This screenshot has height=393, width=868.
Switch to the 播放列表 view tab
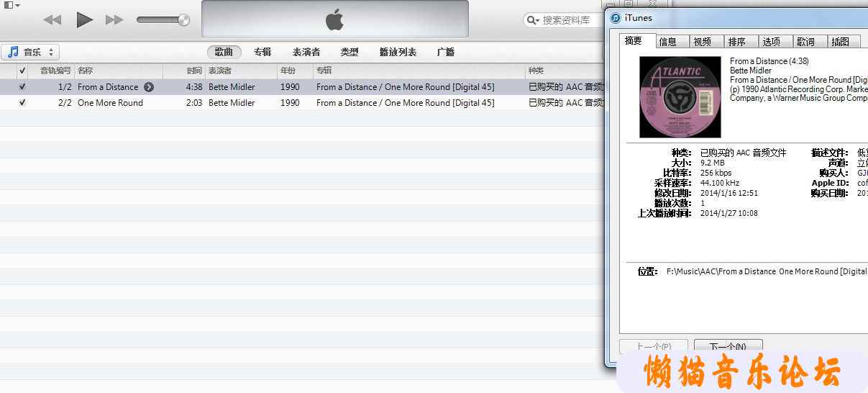coord(398,52)
